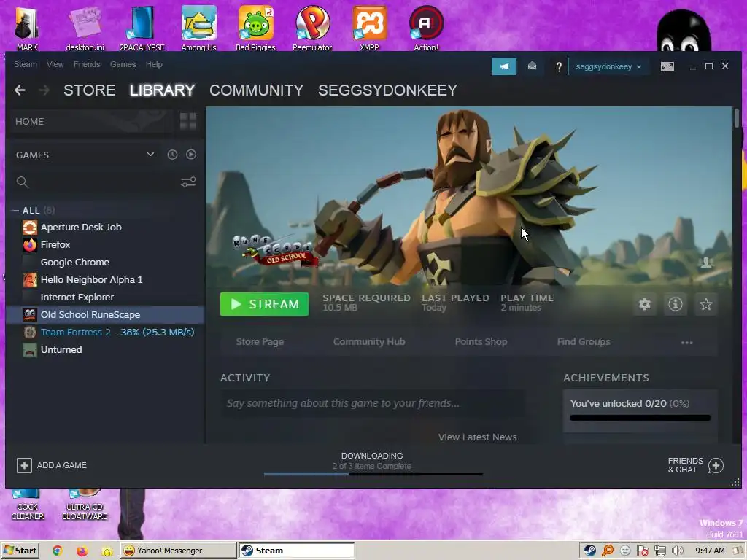This screenshot has height=560, width=747.
Task: Open 2PACALYPSE desktop shortcut
Action: (x=142, y=28)
